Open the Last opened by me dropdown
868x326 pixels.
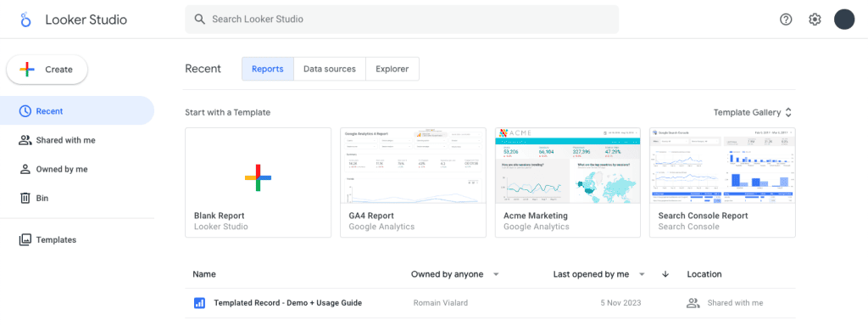click(599, 274)
